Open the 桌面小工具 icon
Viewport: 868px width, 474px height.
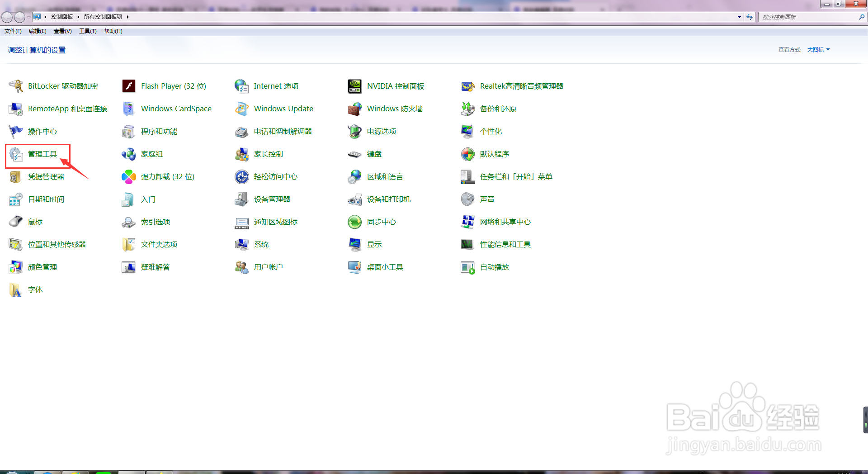[355, 267]
